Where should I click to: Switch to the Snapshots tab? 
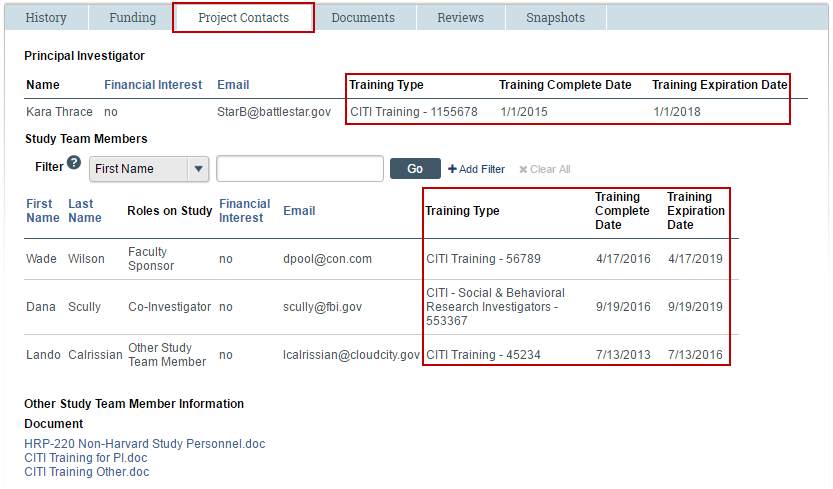(x=556, y=18)
